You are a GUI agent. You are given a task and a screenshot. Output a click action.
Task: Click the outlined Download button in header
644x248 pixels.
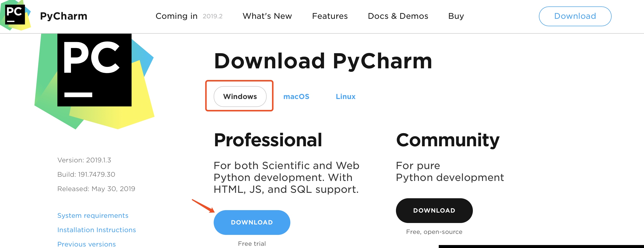[575, 16]
